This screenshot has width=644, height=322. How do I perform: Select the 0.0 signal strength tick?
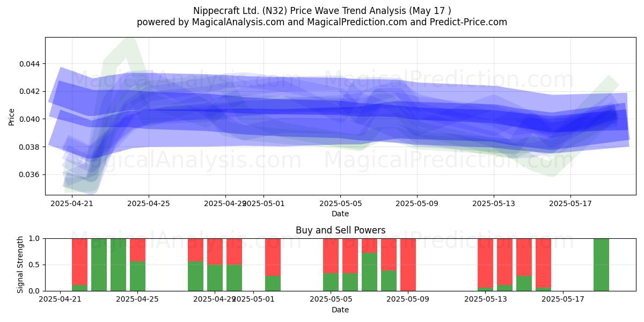tap(35, 291)
